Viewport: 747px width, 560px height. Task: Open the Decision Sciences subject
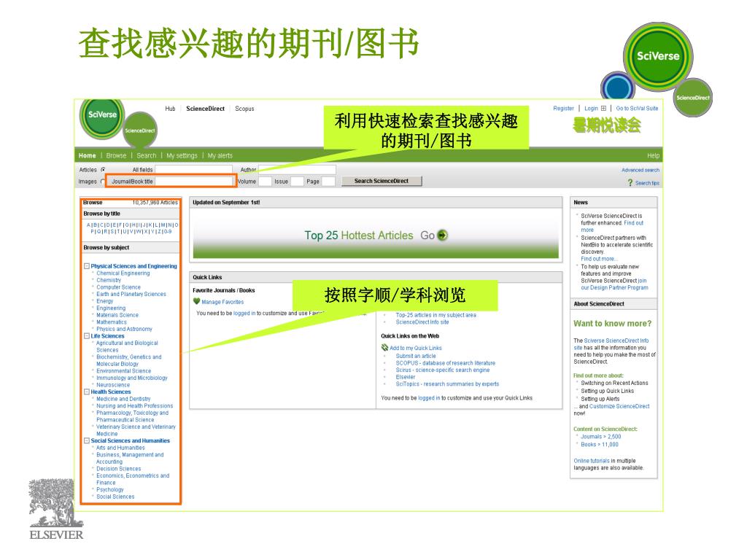click(x=118, y=469)
